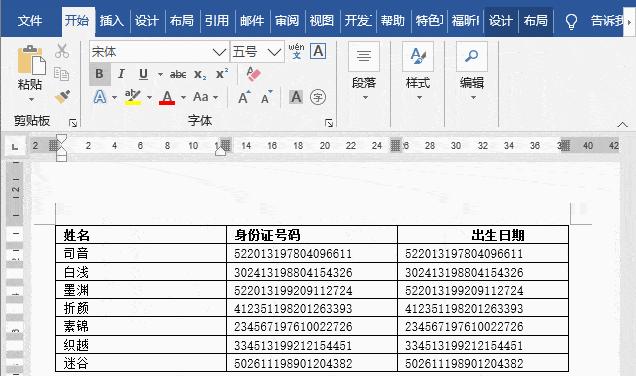Select the Format Painter brush icon
The height and width of the screenshot is (376, 636).
(62, 97)
